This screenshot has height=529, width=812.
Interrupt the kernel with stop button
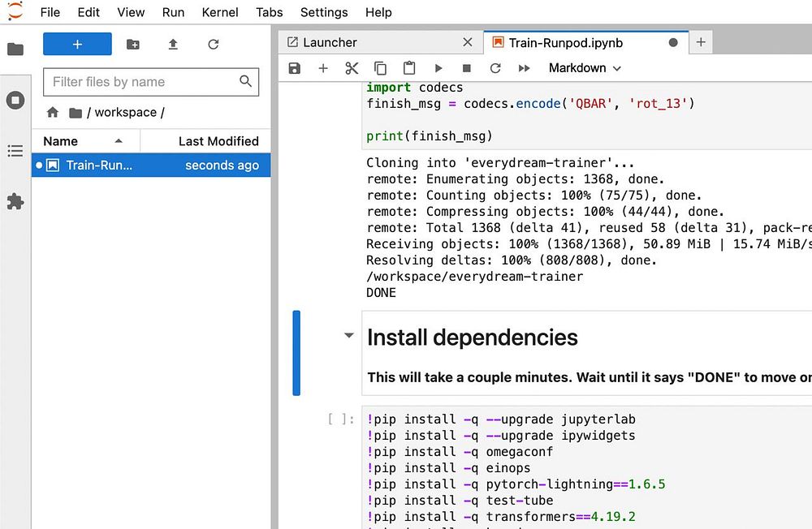(x=467, y=68)
